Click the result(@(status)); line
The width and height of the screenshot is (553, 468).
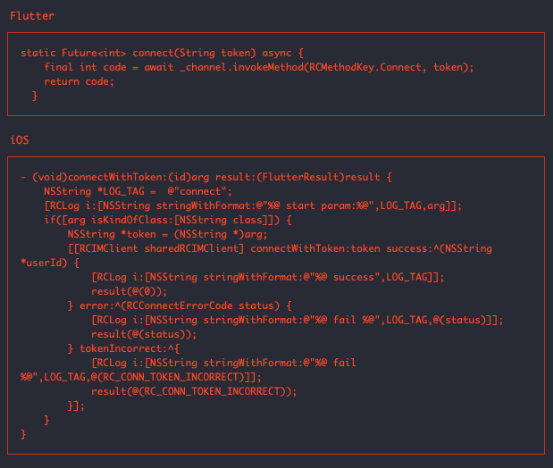point(144,334)
